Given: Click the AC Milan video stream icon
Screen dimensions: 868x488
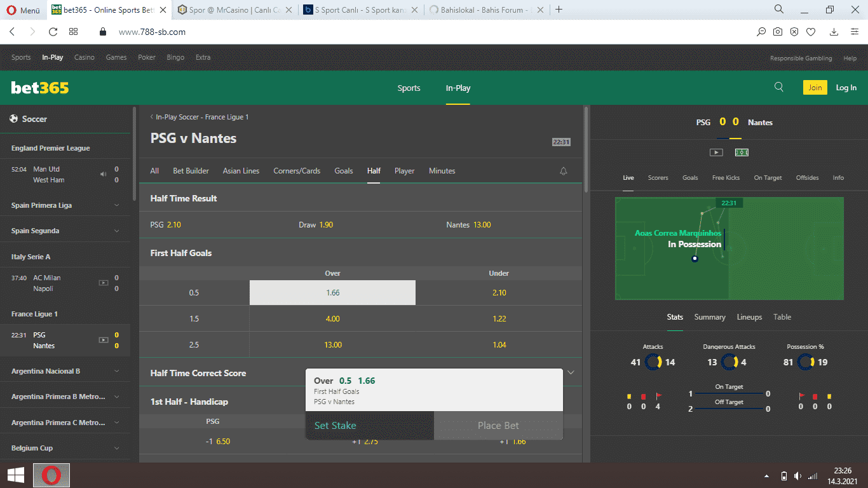Looking at the screenshot, I should 103,283.
